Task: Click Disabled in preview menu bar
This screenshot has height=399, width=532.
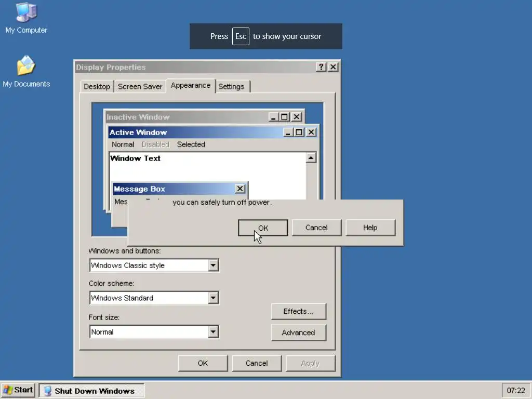Action: pos(155,144)
